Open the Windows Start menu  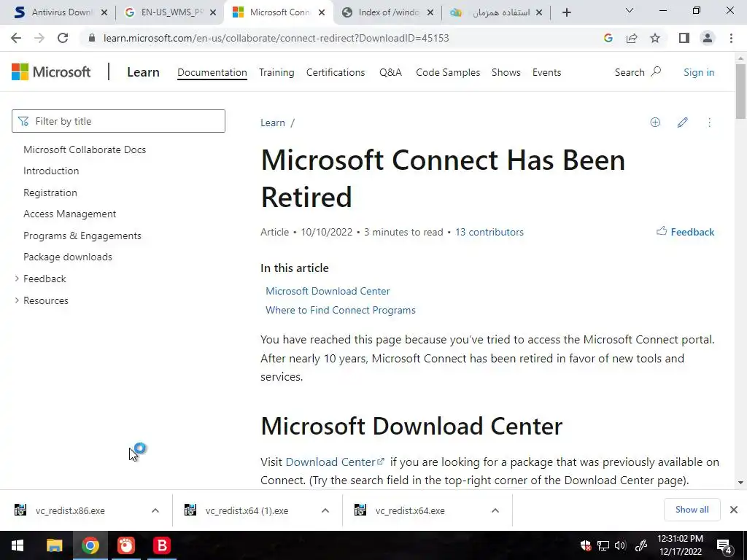tap(18, 545)
